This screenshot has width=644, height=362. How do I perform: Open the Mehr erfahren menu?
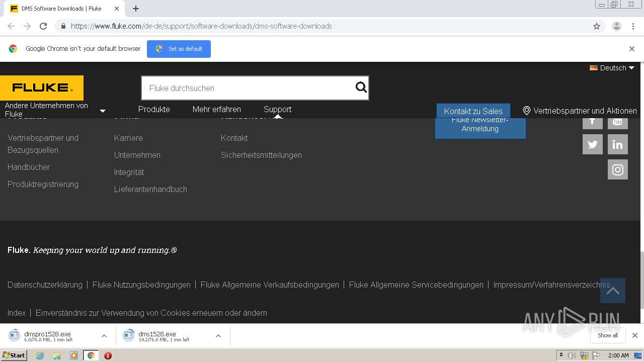point(217,109)
